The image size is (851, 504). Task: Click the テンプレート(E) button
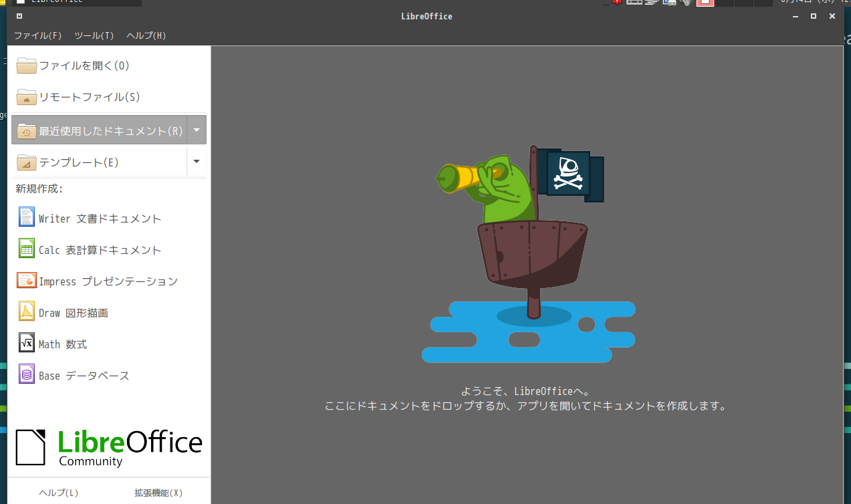point(99,162)
